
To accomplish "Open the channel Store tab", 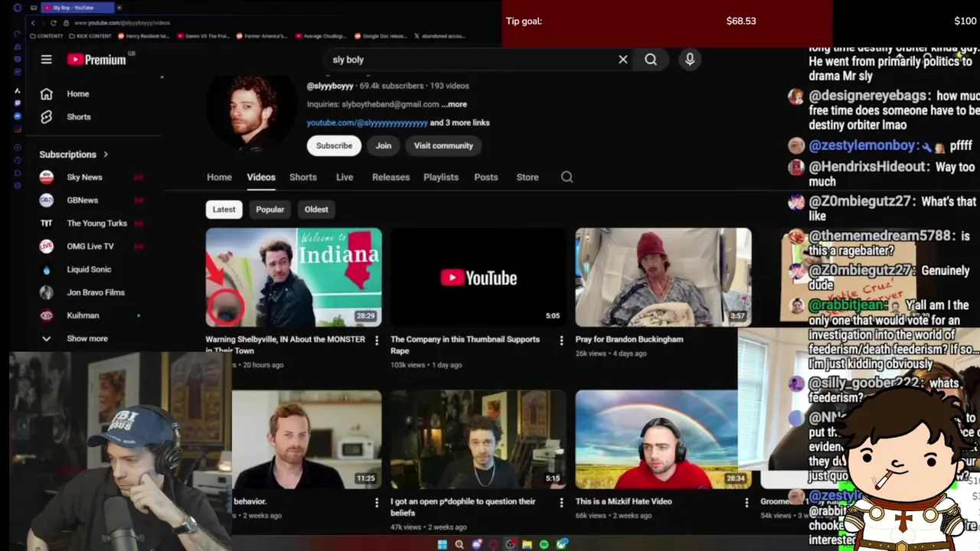I will 528,177.
